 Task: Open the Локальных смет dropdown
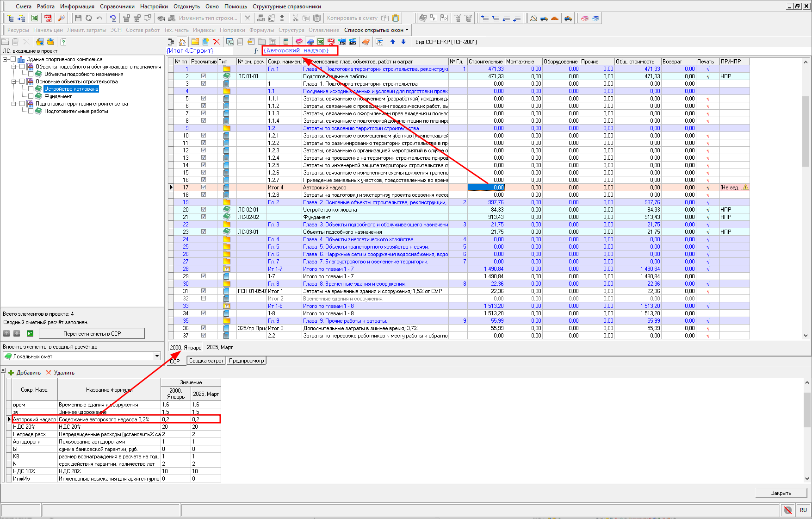pyautogui.click(x=157, y=356)
